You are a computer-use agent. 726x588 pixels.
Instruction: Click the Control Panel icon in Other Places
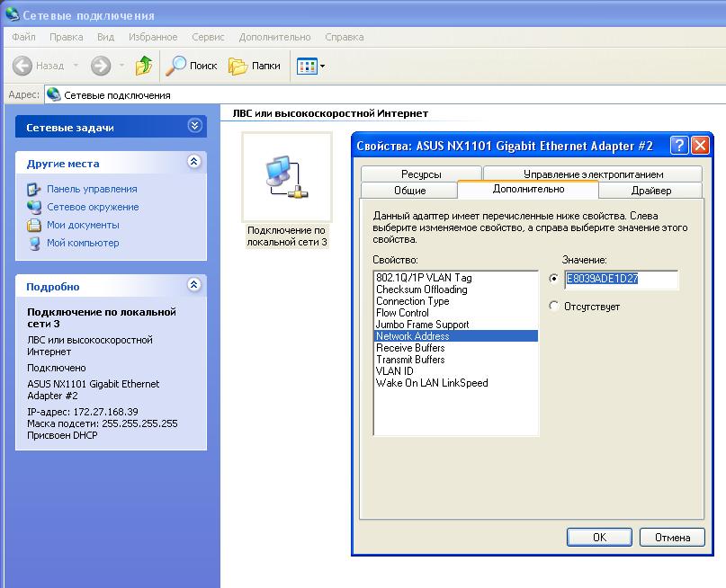coord(34,189)
